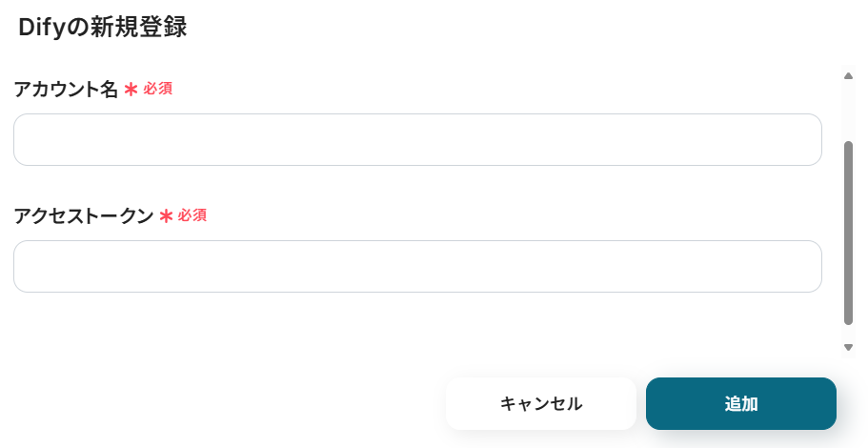This screenshot has width=868, height=448.
Task: Click the アカウント名 field label
Action: (x=66, y=90)
